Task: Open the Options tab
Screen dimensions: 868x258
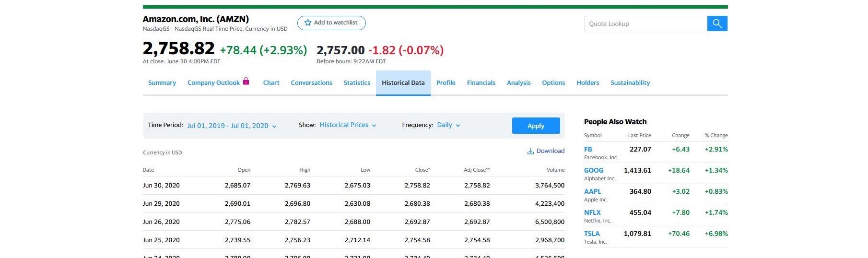Action: (553, 83)
